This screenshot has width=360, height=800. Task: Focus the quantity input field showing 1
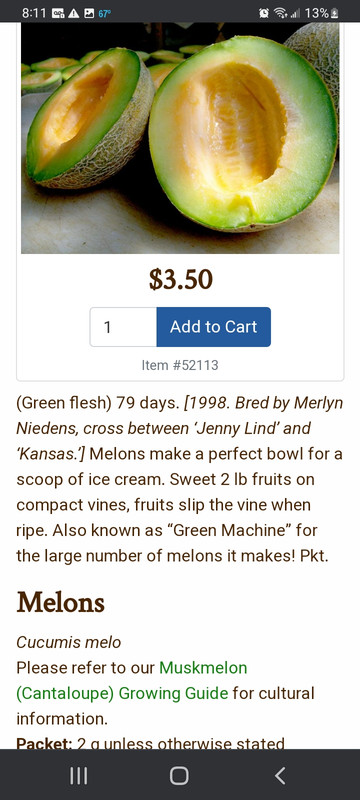click(x=123, y=327)
